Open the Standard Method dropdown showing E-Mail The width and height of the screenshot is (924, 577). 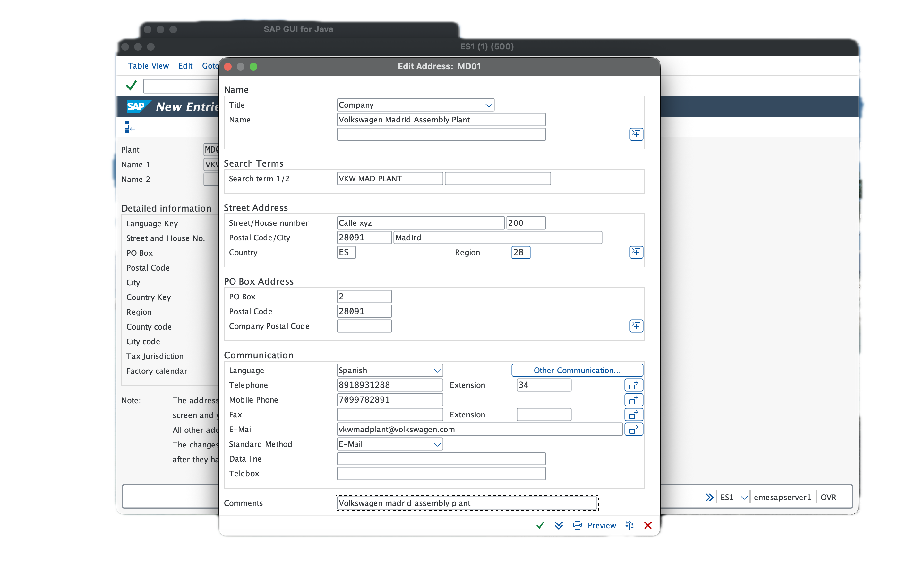390,444
